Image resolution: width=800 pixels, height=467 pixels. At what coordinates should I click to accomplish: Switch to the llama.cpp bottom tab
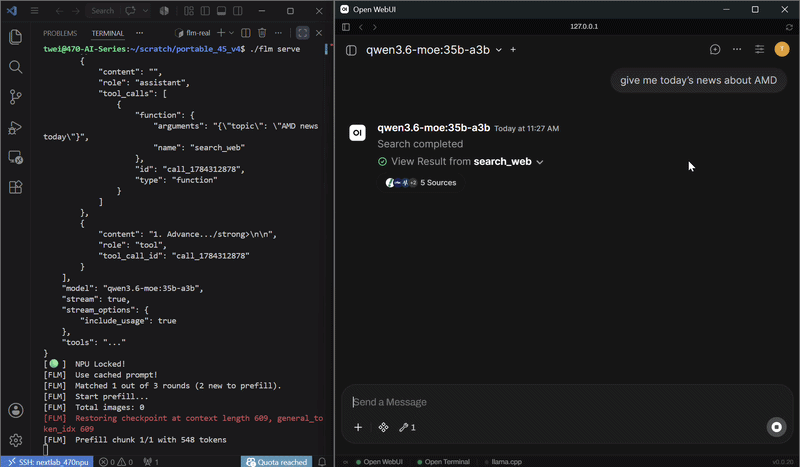pos(502,462)
